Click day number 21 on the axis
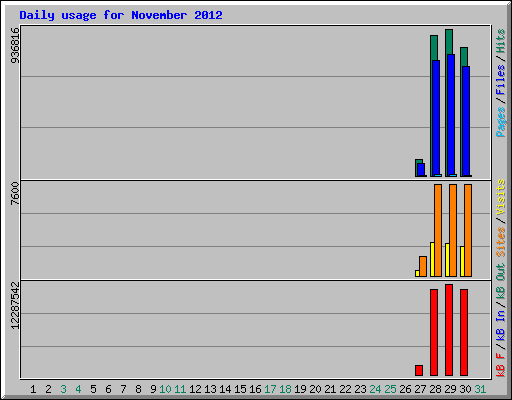This screenshot has height=400, width=512. click(330, 389)
